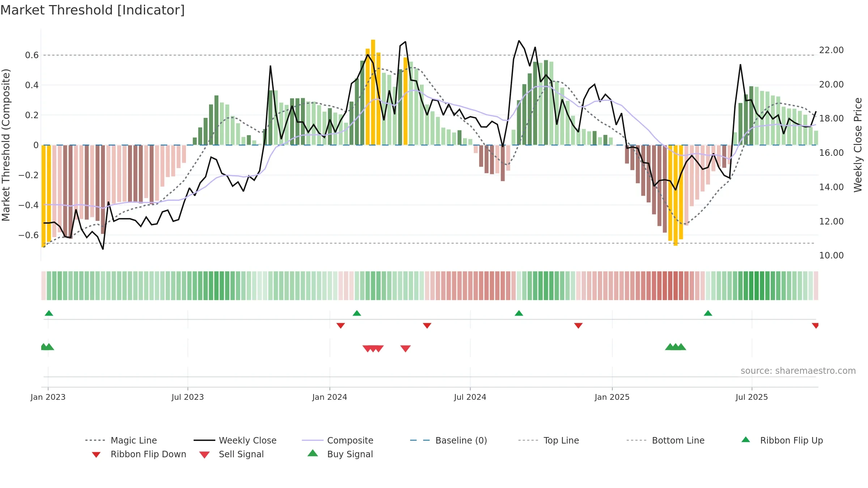Click the Market Threshold (Composite) axis title

coord(6,145)
